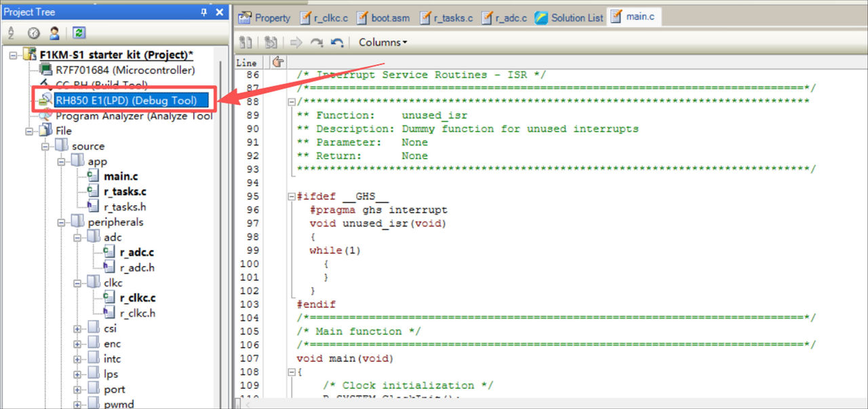Screen dimensions: 868x409
Task: Close the Project Tree panel
Action: tap(219, 12)
